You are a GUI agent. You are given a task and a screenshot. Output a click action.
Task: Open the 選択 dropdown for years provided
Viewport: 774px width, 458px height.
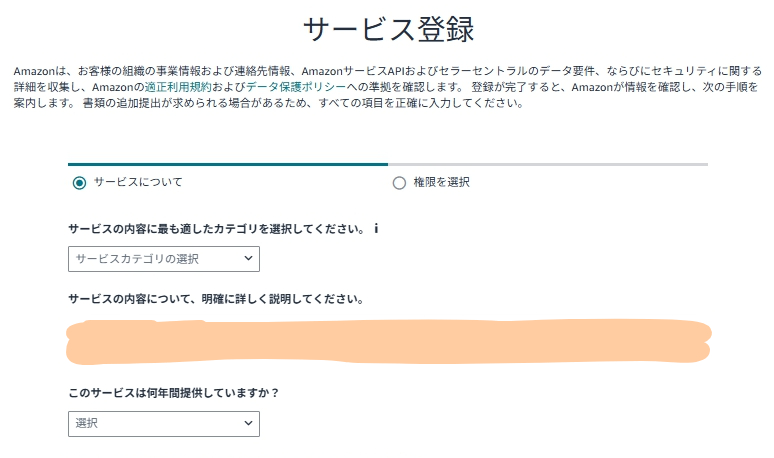pos(164,424)
